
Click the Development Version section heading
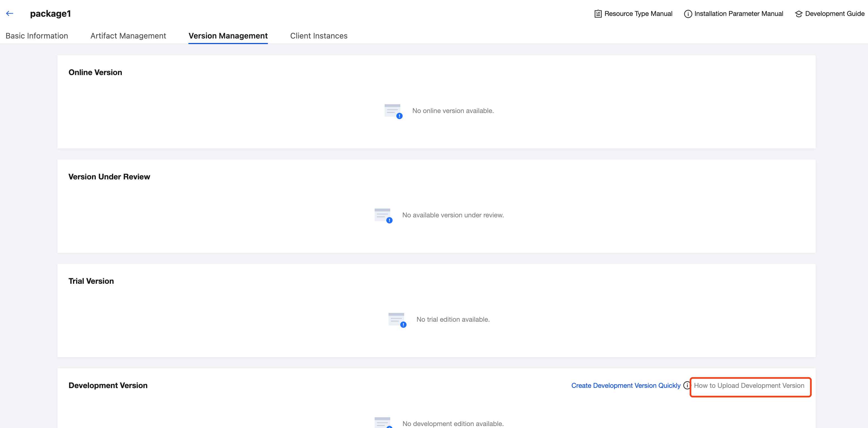[108, 386]
